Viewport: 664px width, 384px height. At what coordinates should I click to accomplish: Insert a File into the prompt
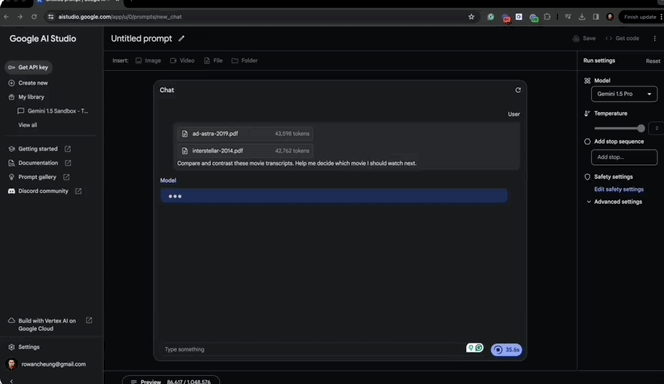coord(213,61)
